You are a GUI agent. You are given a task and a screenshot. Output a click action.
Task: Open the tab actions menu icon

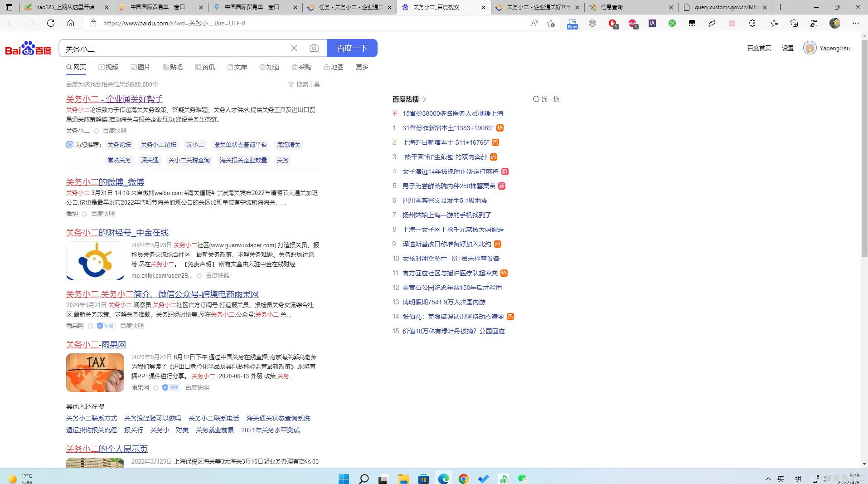point(9,7)
